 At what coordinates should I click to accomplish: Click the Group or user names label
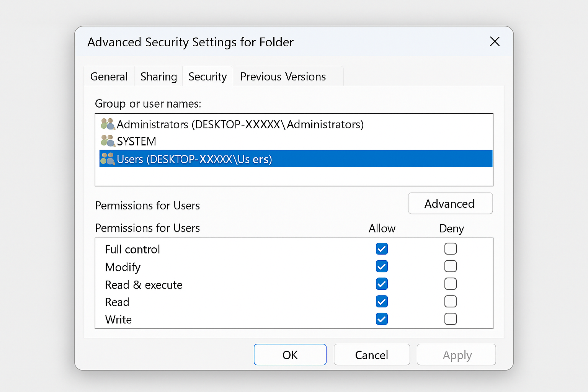click(148, 104)
